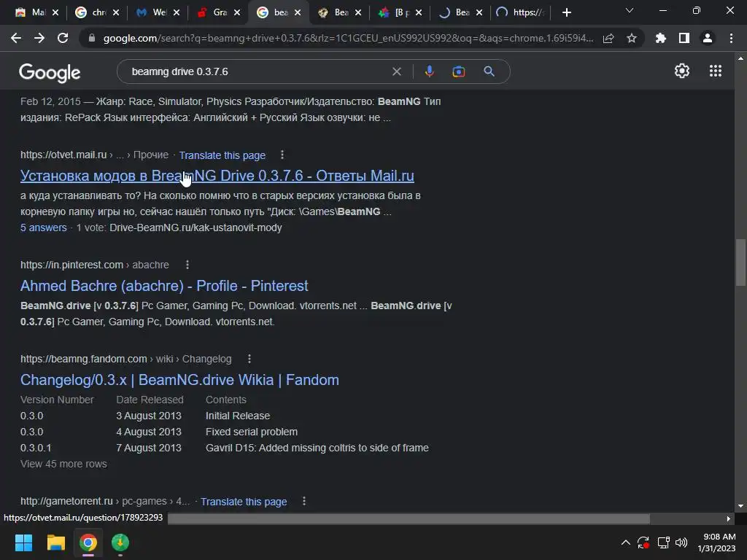Open the Chrome extensions puzzle icon
The image size is (747, 560).
[x=660, y=38]
